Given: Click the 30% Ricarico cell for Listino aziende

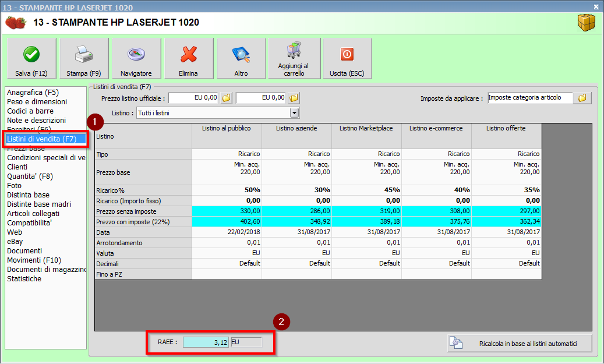Looking at the screenshot, I should 296,190.
